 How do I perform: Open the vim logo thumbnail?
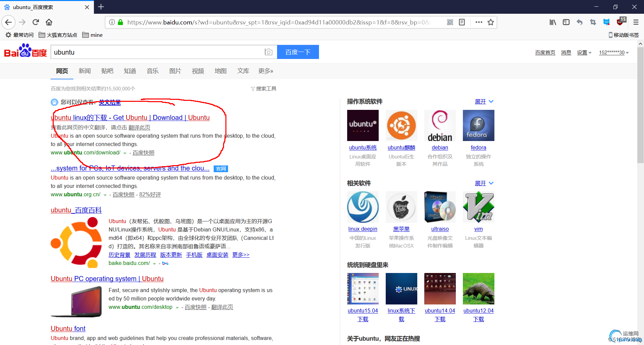click(x=478, y=207)
